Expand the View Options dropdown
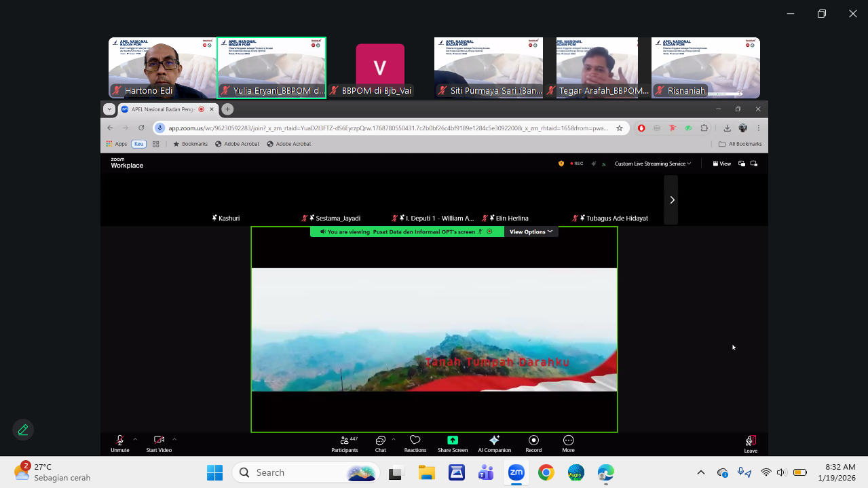The image size is (868, 488). [531, 231]
